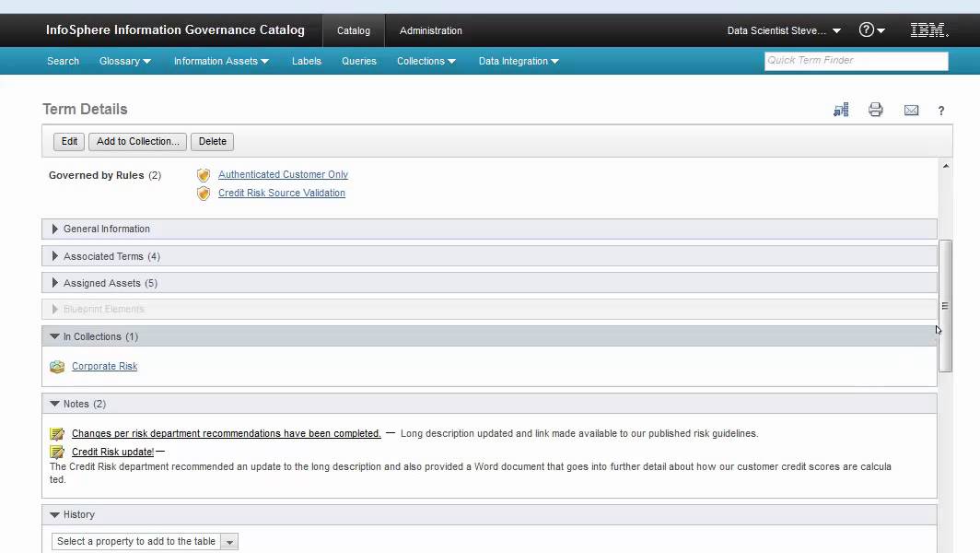Switch to the Administration tab

(431, 30)
